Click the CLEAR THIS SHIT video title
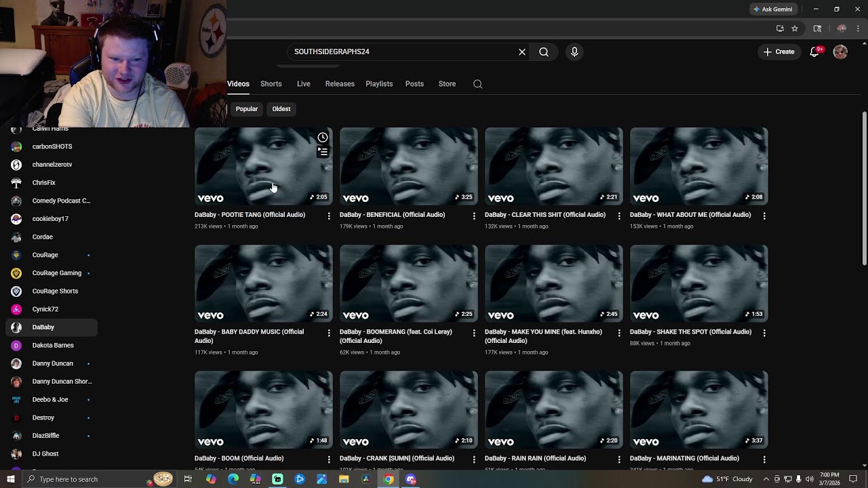Viewport: 868px width, 488px height. point(545,215)
